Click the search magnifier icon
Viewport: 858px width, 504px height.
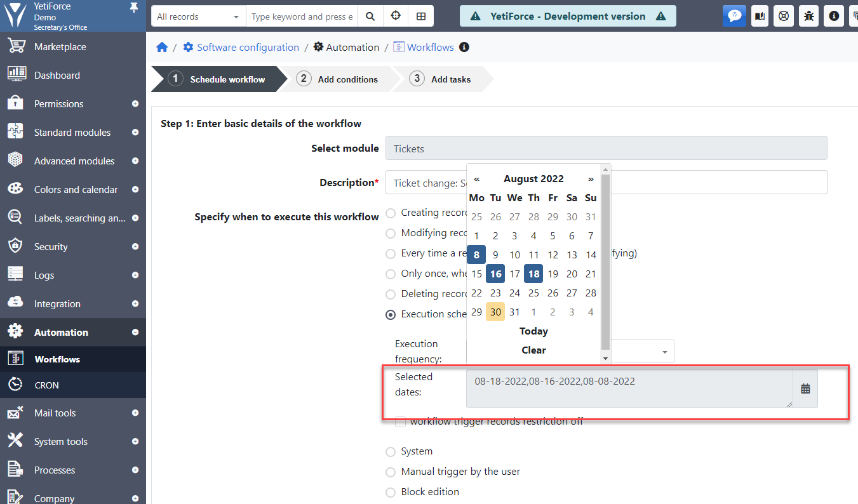click(370, 16)
